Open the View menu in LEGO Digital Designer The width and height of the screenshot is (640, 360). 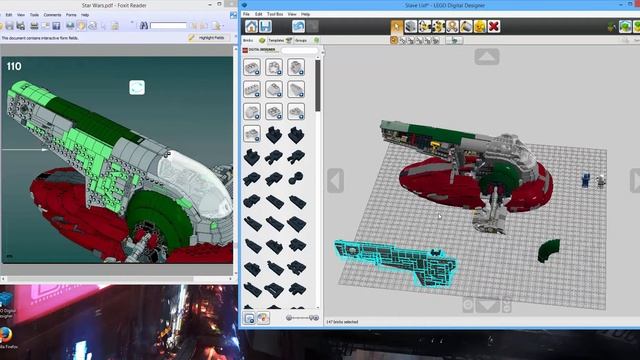pos(292,14)
